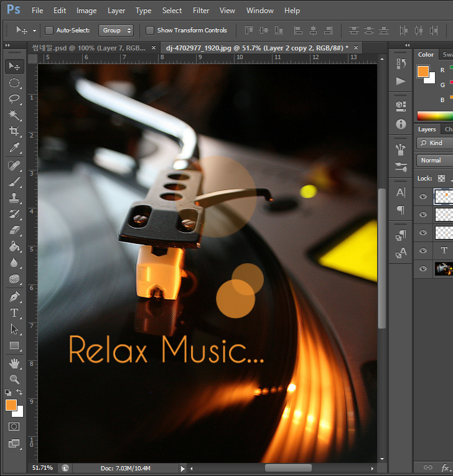Screen dimensions: 453x476
Task: Select the Crop tool
Action: [14, 131]
